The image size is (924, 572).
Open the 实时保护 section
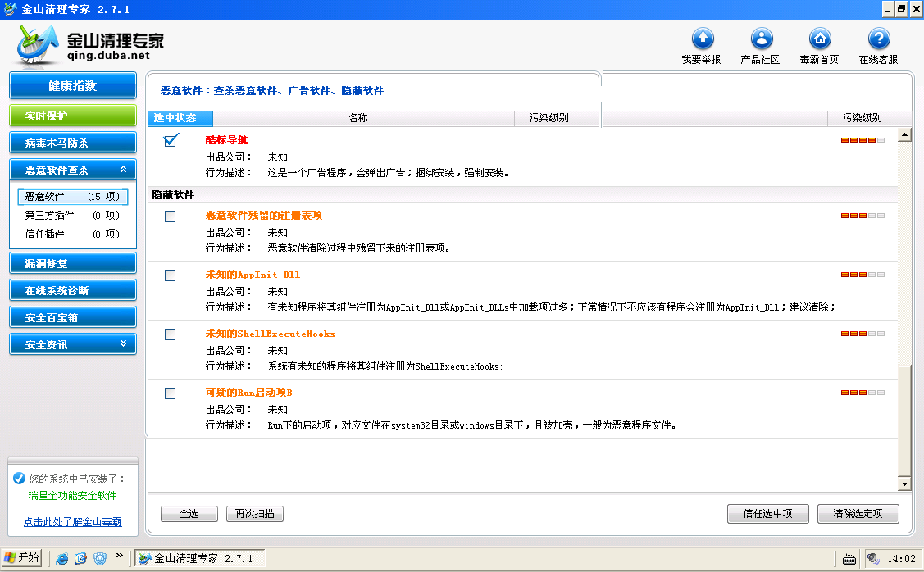point(72,116)
